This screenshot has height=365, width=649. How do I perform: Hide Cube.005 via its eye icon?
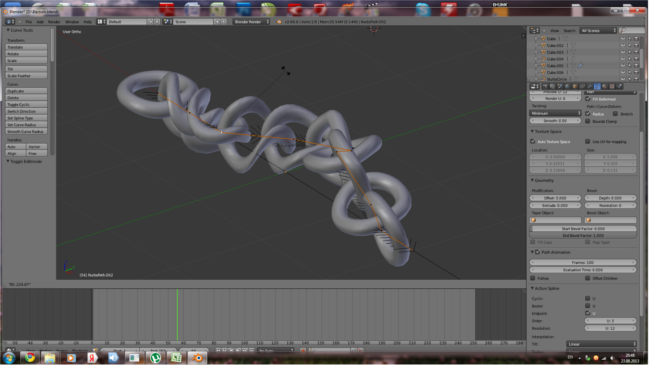[623, 65]
